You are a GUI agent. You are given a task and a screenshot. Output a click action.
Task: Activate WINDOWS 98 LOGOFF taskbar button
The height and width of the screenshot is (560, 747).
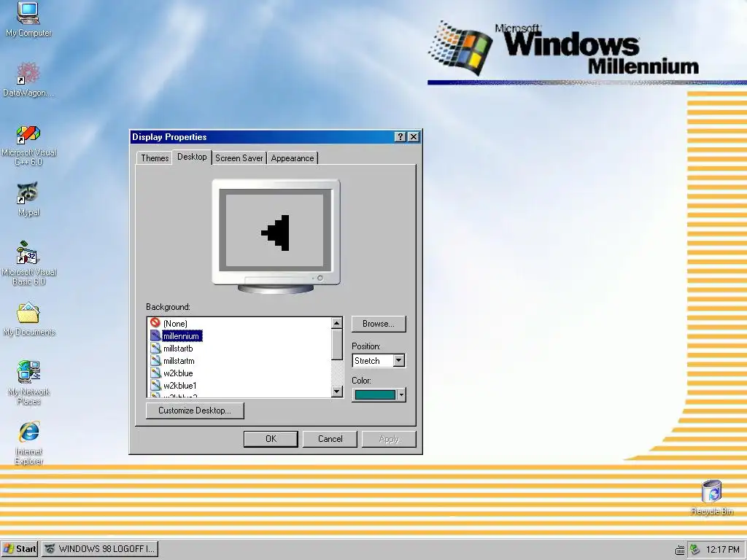(100, 549)
